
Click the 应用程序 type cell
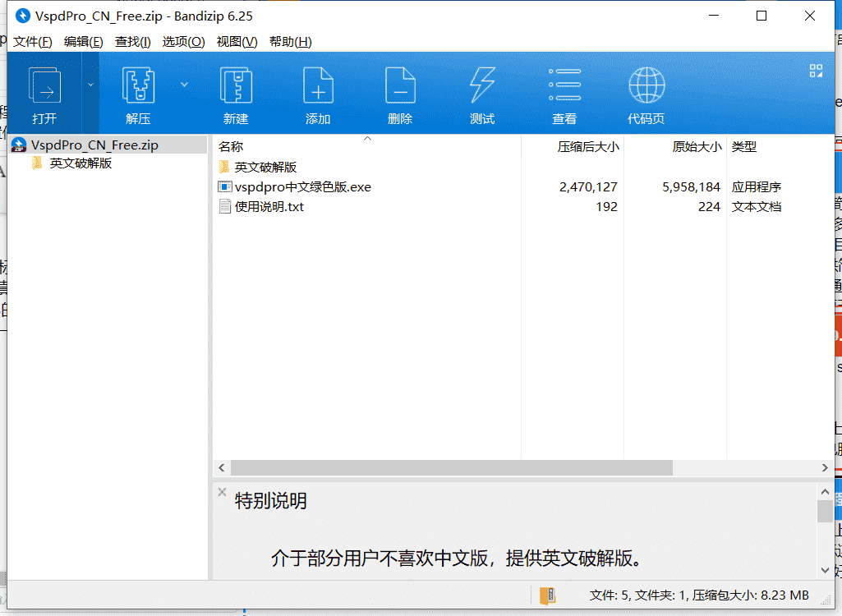point(756,187)
